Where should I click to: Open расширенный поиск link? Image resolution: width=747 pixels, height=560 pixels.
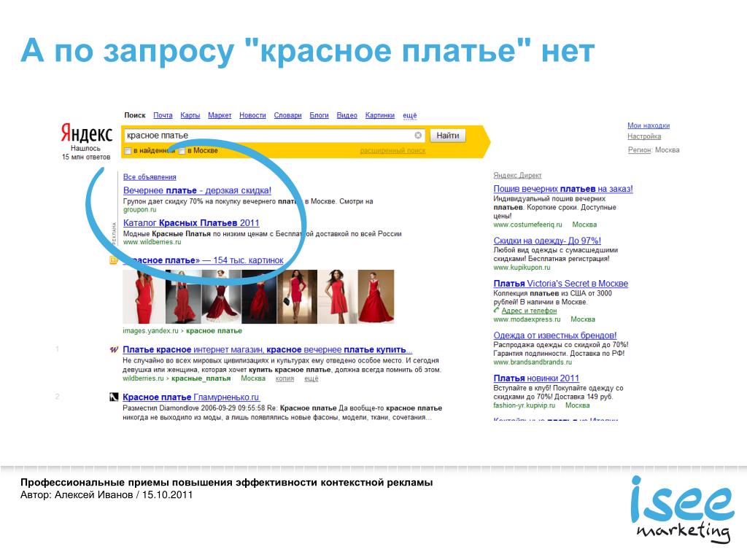(392, 150)
